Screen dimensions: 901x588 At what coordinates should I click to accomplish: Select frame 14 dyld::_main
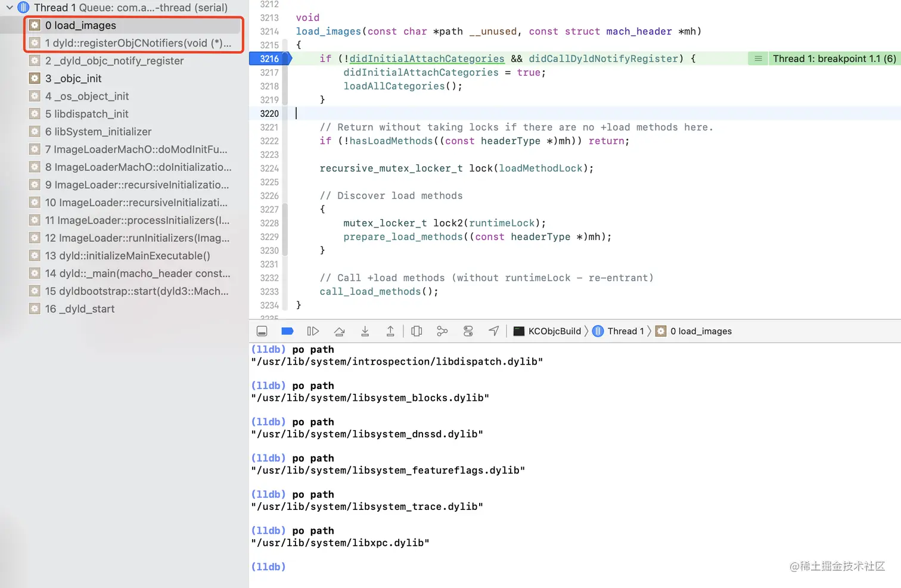pyautogui.click(x=124, y=273)
